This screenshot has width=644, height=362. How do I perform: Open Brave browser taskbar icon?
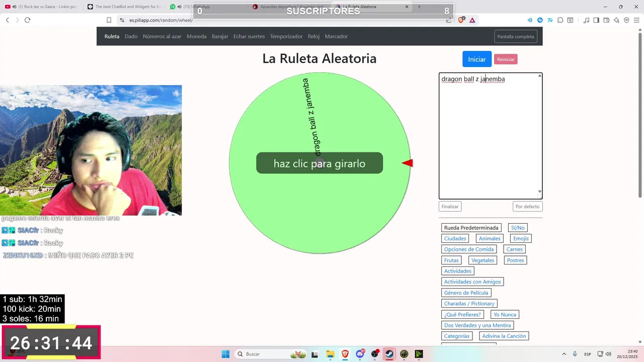click(x=345, y=354)
